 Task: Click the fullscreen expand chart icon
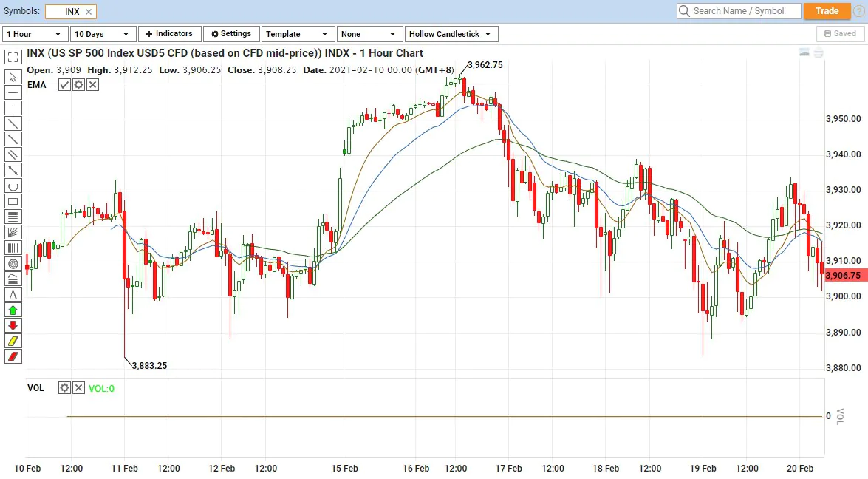13,57
